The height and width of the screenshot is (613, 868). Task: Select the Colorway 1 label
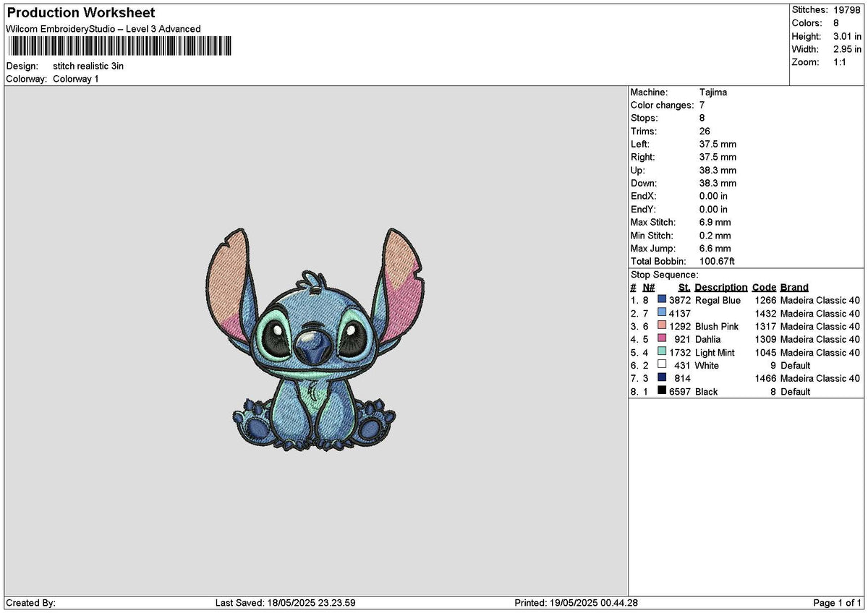77,79
